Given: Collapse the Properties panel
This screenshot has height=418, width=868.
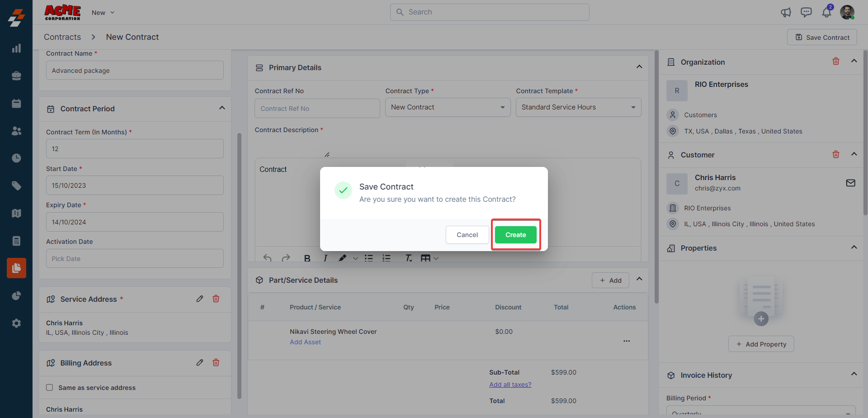Looking at the screenshot, I should [854, 247].
